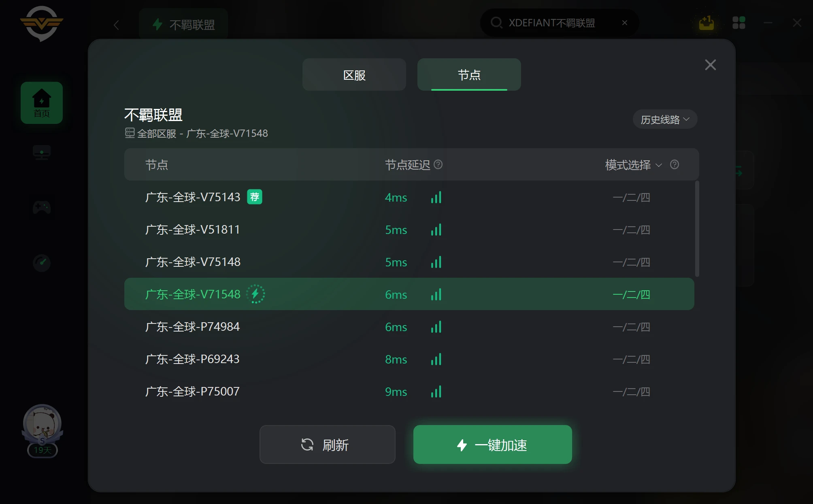Screen dimensions: 813x504
Task: Open the gamepad games library icon
Action: [x=42, y=208]
